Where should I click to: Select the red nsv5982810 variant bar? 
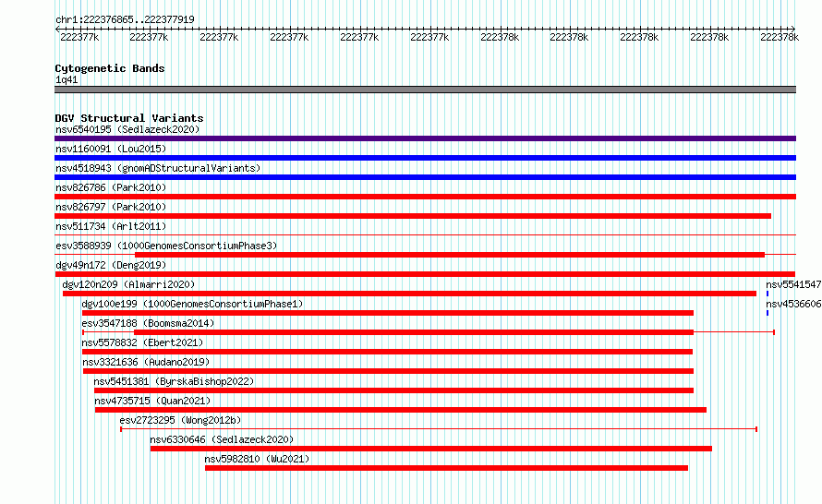pyautogui.click(x=446, y=468)
